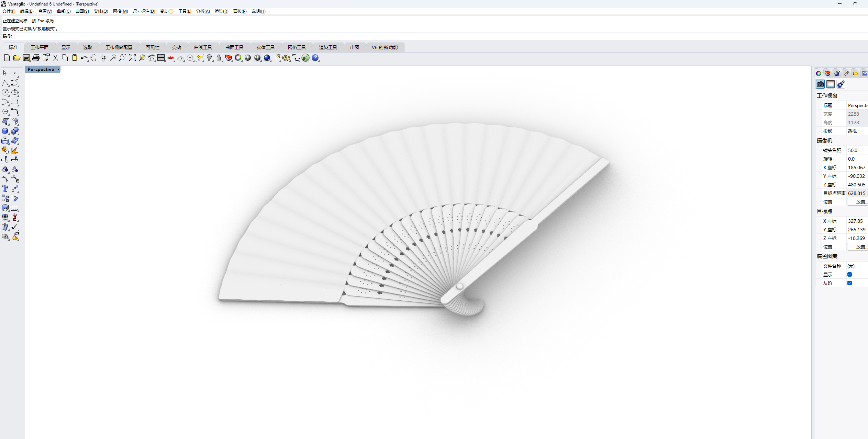The width and height of the screenshot is (868, 439).
Task: Click the light bulb icon
Action: click(x=209, y=58)
